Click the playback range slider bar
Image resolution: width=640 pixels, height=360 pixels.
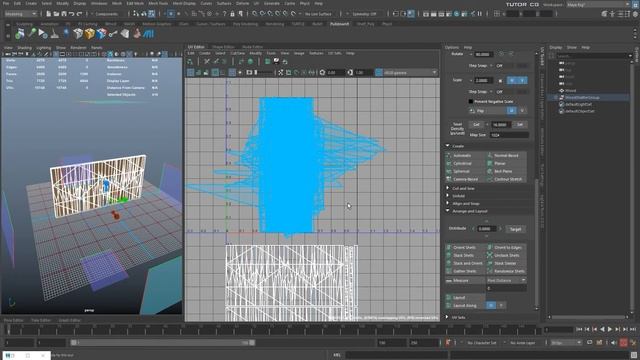coord(163,342)
